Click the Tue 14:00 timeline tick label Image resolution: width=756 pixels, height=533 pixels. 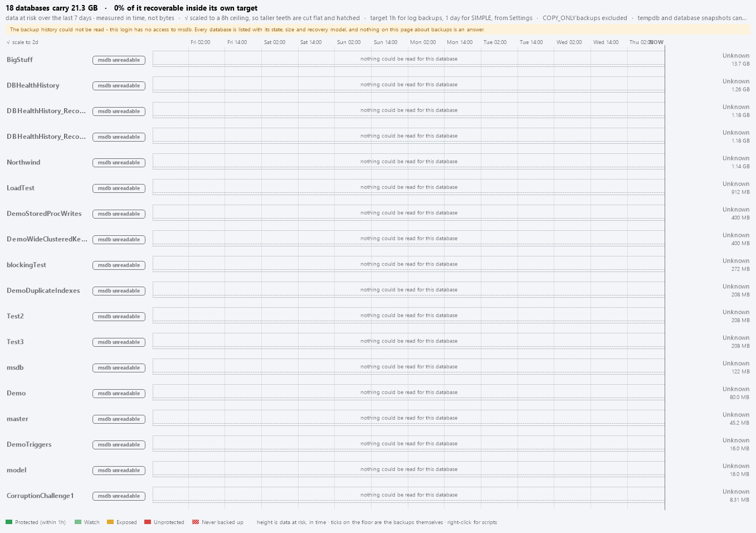pos(531,42)
